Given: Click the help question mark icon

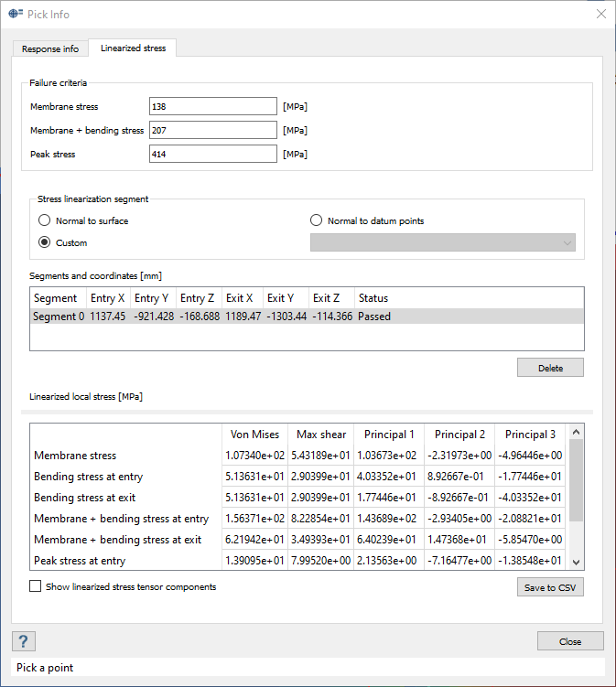Looking at the screenshot, I should [23, 641].
